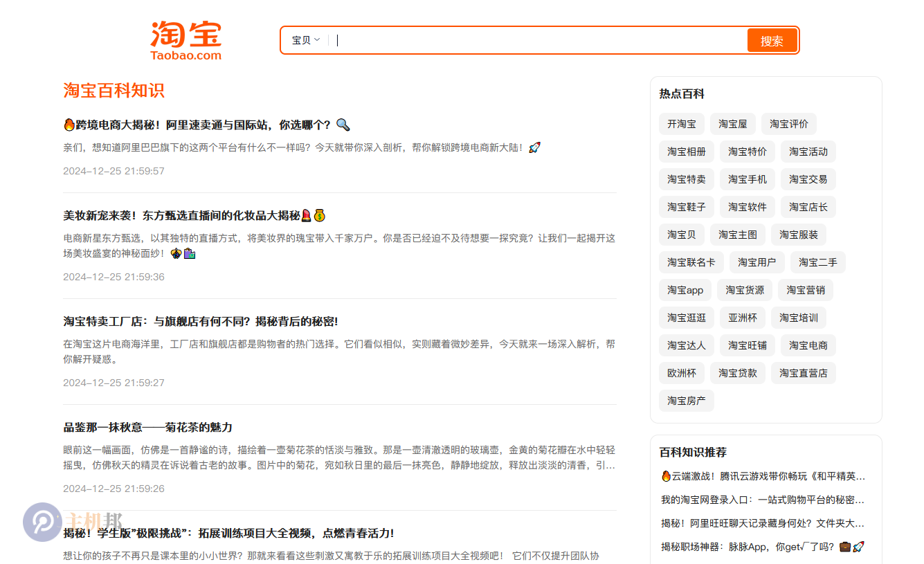Select the 开淘宝 tag
The width and height of the screenshot is (924, 564).
pyautogui.click(x=682, y=124)
